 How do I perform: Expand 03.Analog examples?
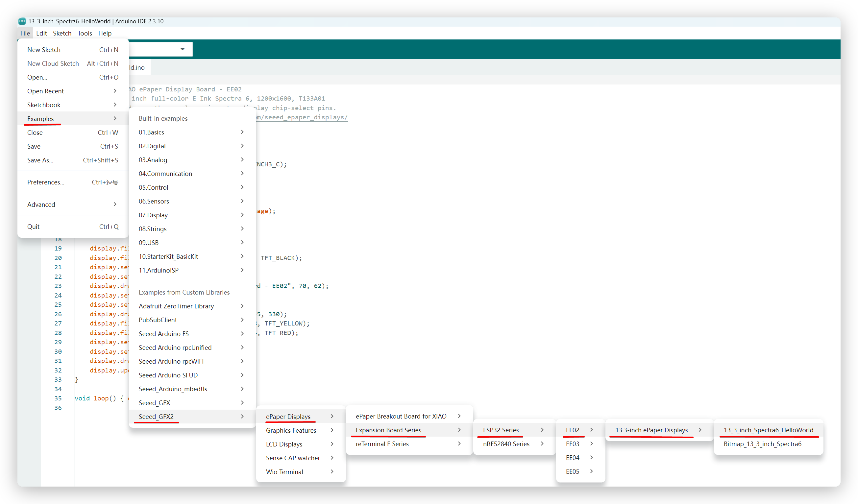pyautogui.click(x=192, y=159)
